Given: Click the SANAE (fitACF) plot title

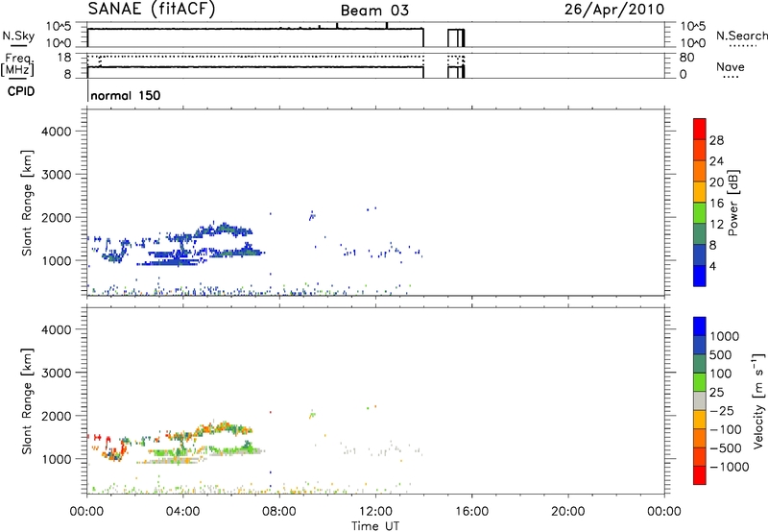Looking at the screenshot, I should point(152,9).
